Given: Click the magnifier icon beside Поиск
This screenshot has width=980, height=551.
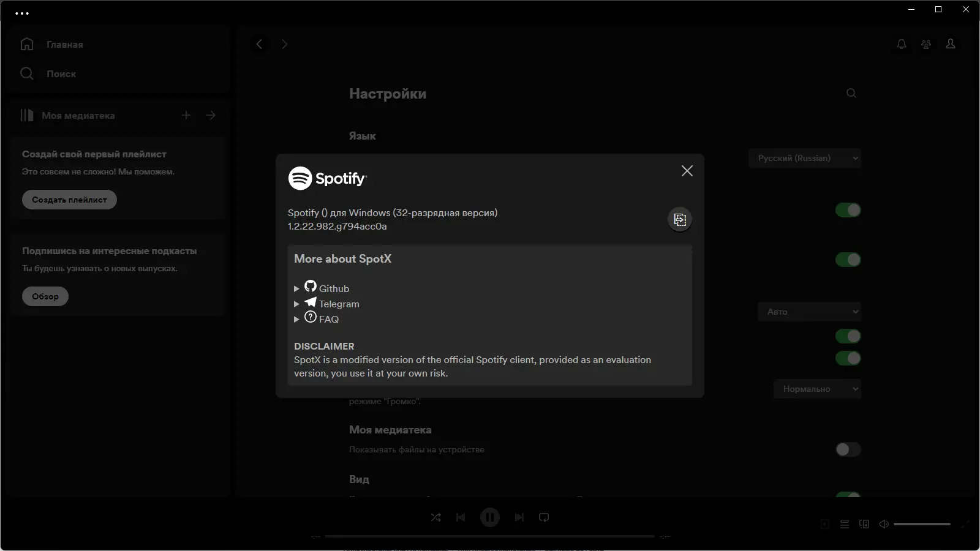Looking at the screenshot, I should [x=27, y=73].
